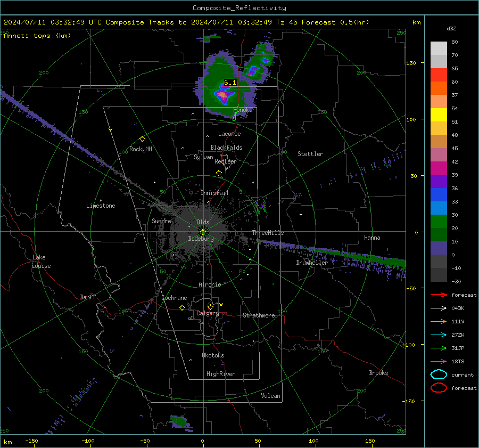Image resolution: width=479 pixels, height=448 pixels.
Task: Click the 'Forecast 0.5(hr)' header text
Action: (335, 22)
